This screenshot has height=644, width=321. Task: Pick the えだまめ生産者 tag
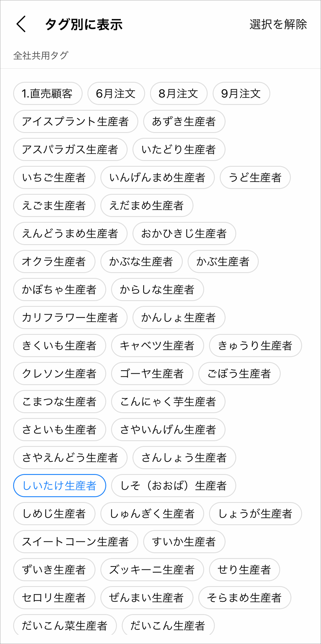coord(147,205)
